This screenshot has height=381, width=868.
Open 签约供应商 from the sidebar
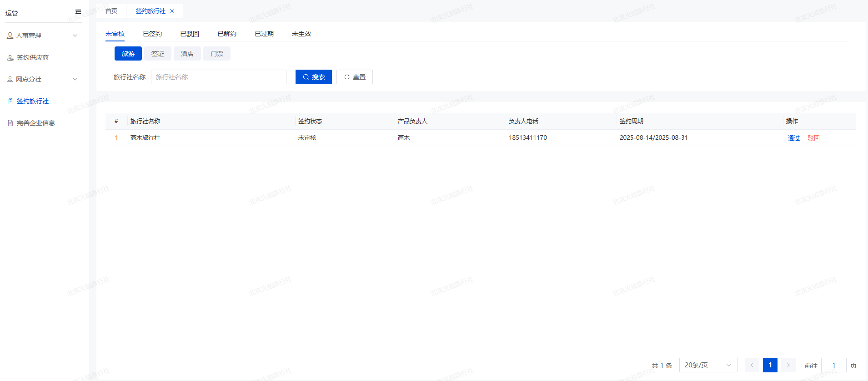32,57
